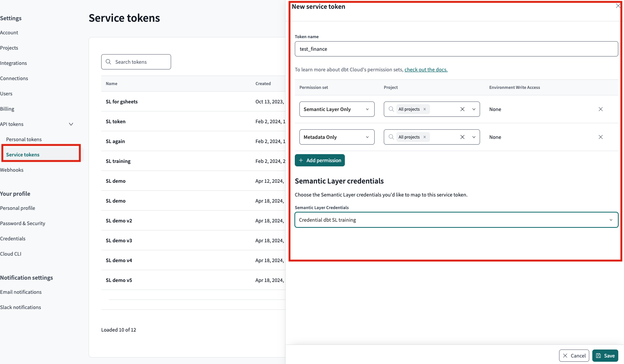Clear project selection with X on Semantic Layer row
Image resolution: width=624 pixels, height=364 pixels.
tap(462, 109)
